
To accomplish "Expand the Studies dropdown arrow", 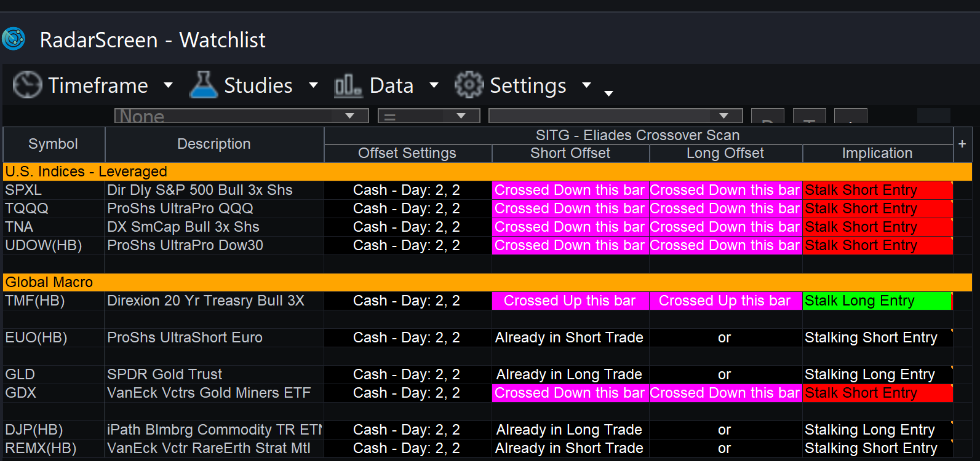I will coord(313,85).
